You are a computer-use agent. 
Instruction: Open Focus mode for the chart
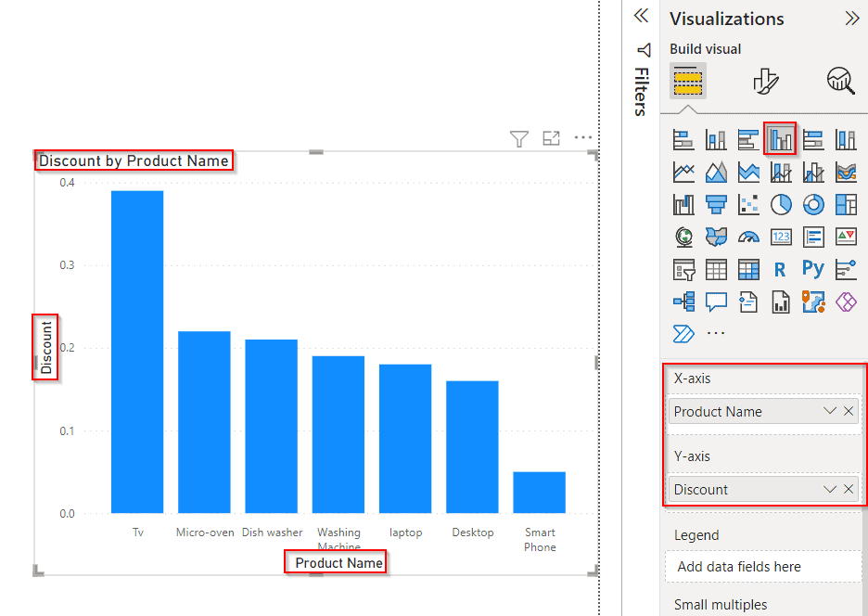click(x=552, y=138)
